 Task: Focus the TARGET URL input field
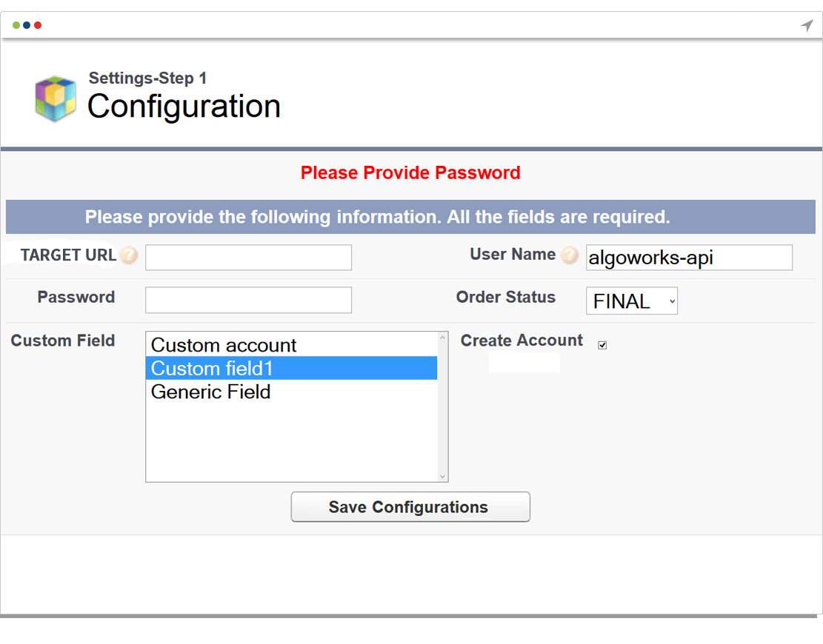[x=248, y=258]
